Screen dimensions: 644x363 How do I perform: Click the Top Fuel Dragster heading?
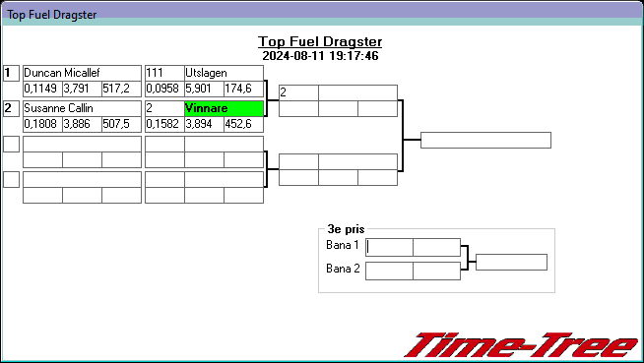320,41
